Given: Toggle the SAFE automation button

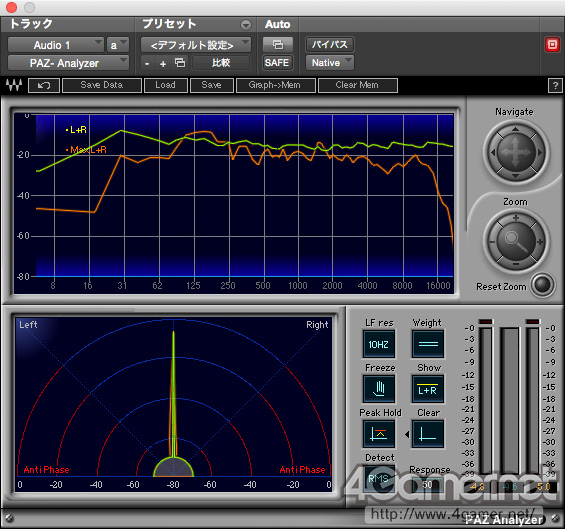Looking at the screenshot, I should [277, 63].
